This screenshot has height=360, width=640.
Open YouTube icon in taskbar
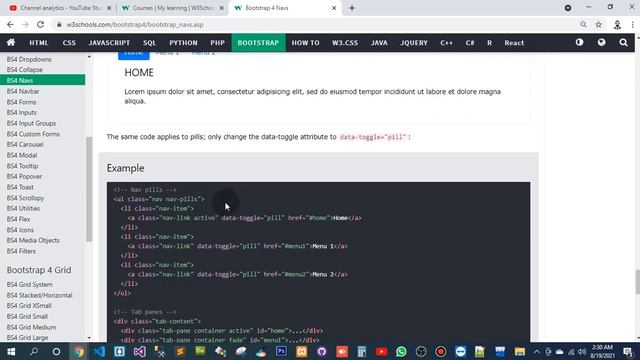point(382,351)
